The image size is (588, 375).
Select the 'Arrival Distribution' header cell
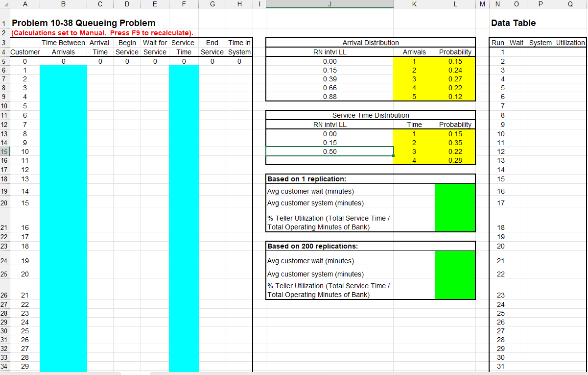pos(370,43)
